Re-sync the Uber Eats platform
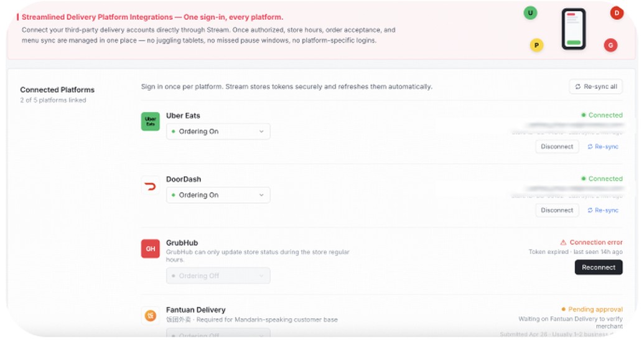 [602, 147]
